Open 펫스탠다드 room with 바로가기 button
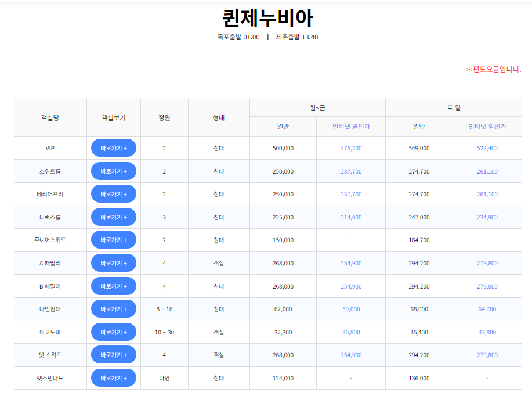The height and width of the screenshot is (396, 532). pos(113,377)
